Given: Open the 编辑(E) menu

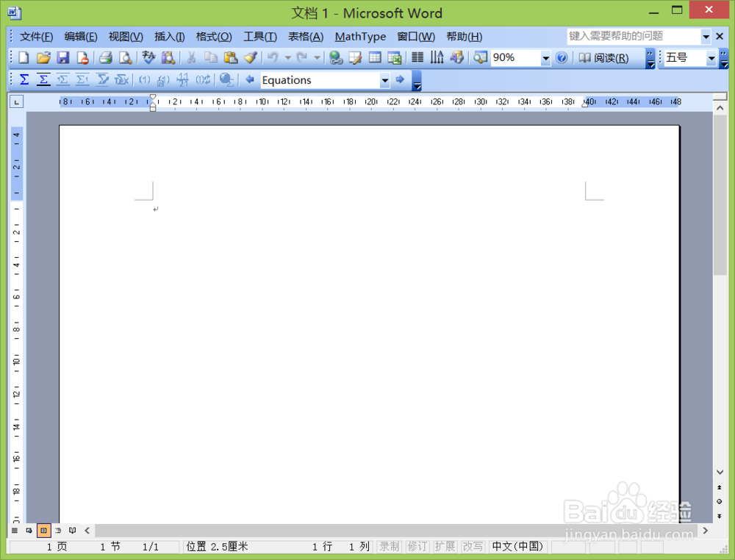Looking at the screenshot, I should pos(81,37).
